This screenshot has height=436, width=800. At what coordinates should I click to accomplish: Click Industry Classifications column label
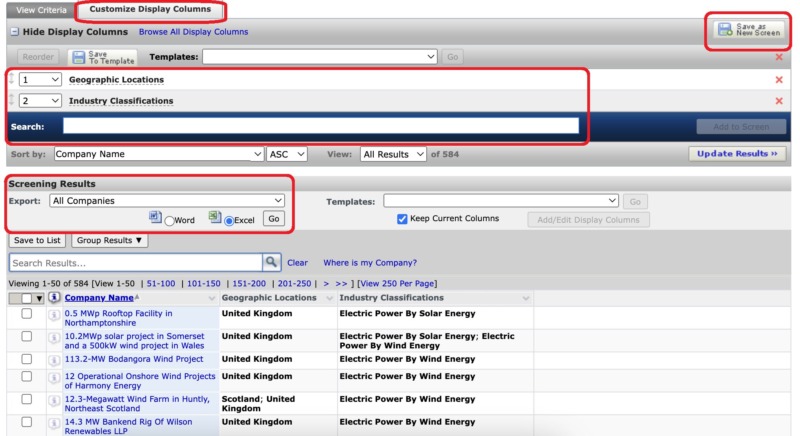pyautogui.click(x=121, y=101)
